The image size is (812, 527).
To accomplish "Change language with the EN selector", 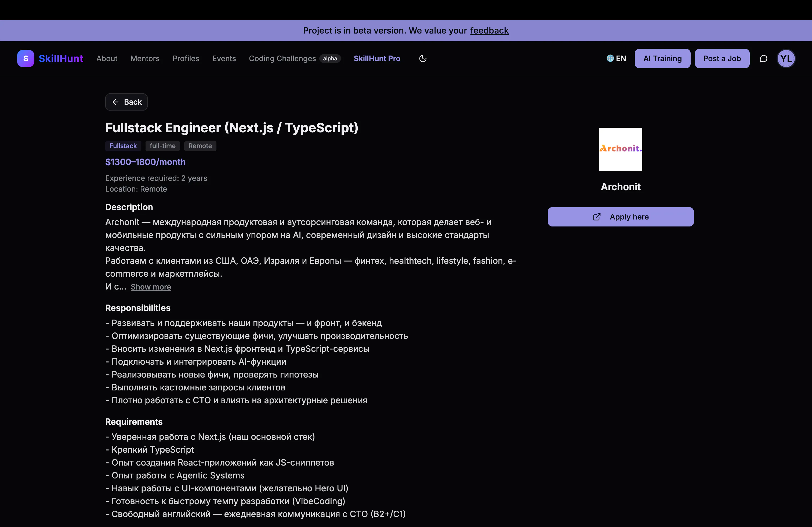I will click(616, 58).
